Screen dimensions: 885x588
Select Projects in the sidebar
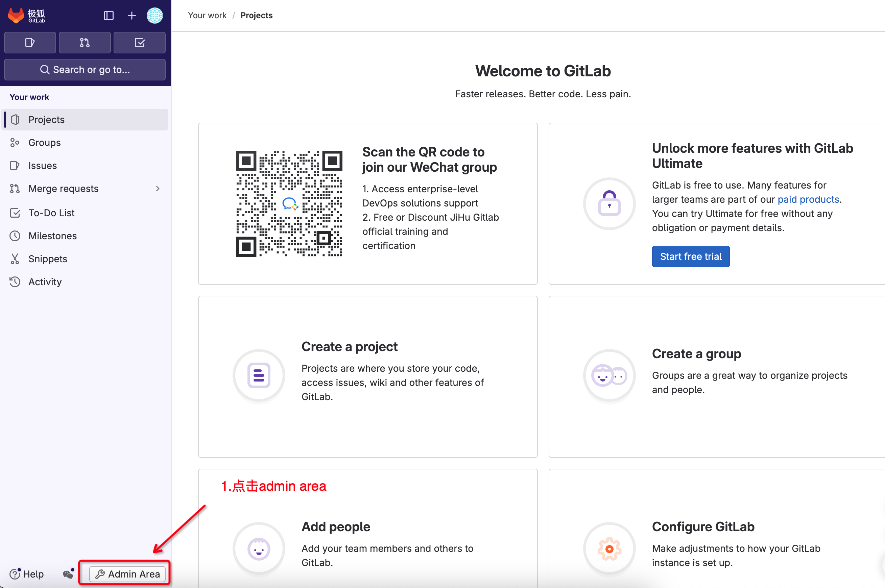tap(47, 120)
